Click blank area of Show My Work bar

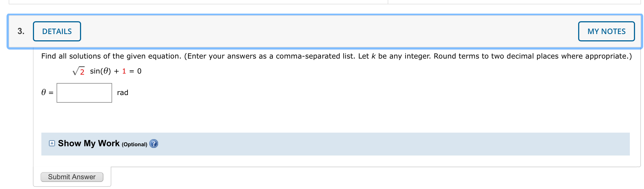tap(381, 144)
